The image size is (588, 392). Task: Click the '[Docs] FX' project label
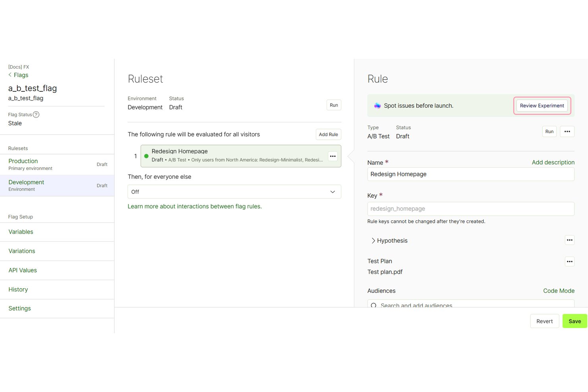(19, 67)
